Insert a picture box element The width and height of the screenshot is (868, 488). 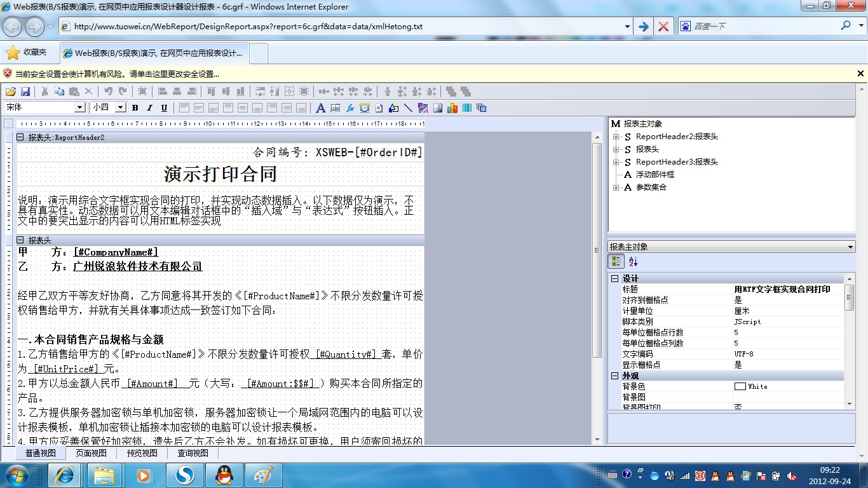438,108
